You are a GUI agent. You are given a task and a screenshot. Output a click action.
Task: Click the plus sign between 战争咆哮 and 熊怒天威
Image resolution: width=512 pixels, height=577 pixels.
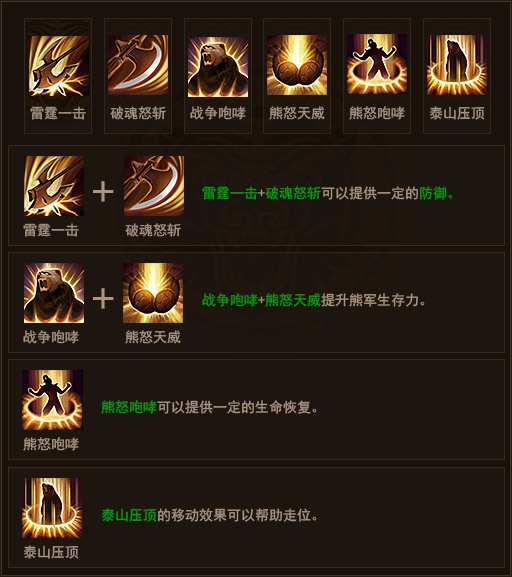tap(103, 298)
